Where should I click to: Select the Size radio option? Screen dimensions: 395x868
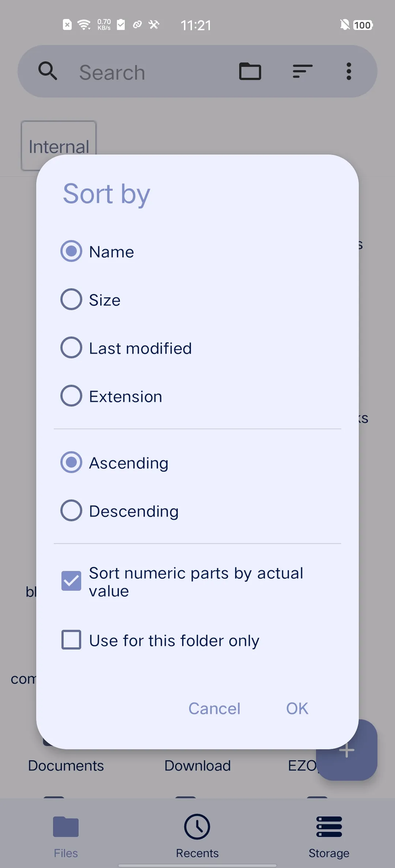click(x=71, y=300)
